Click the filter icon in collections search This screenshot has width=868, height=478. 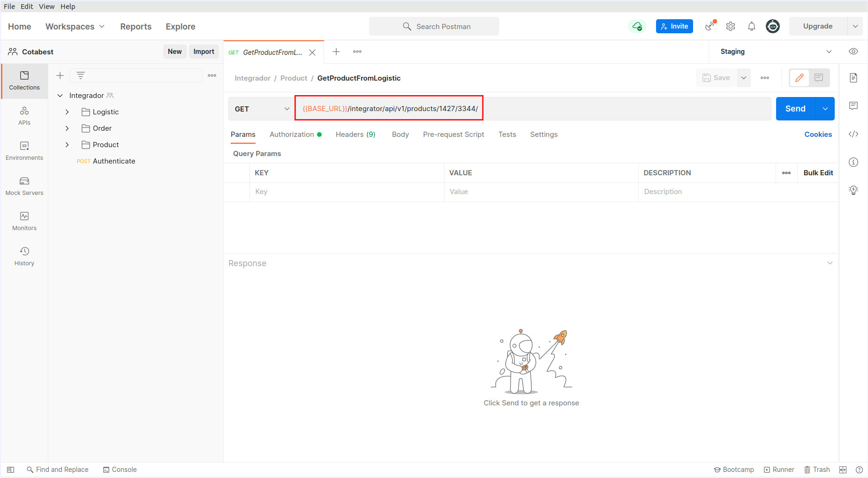[81, 75]
